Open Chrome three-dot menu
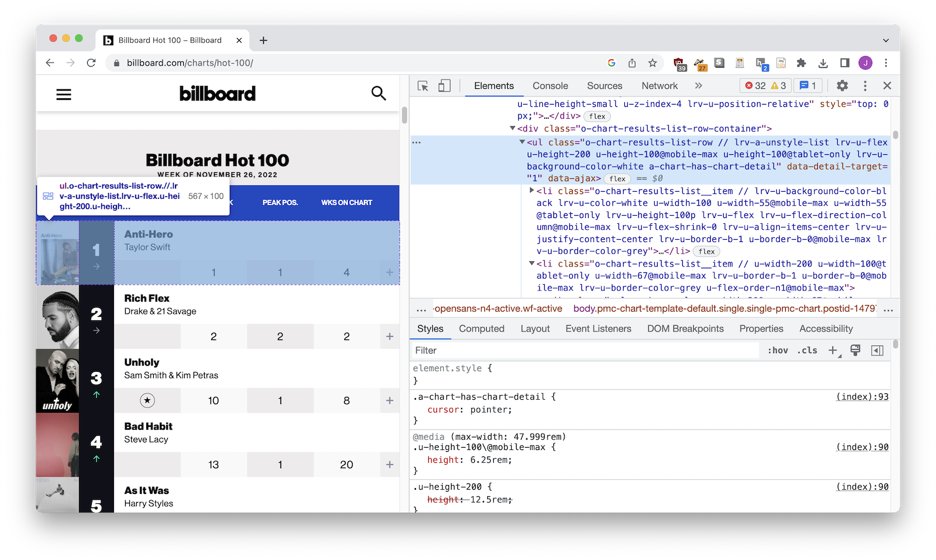Viewport: 936px width, 560px height. point(886,63)
